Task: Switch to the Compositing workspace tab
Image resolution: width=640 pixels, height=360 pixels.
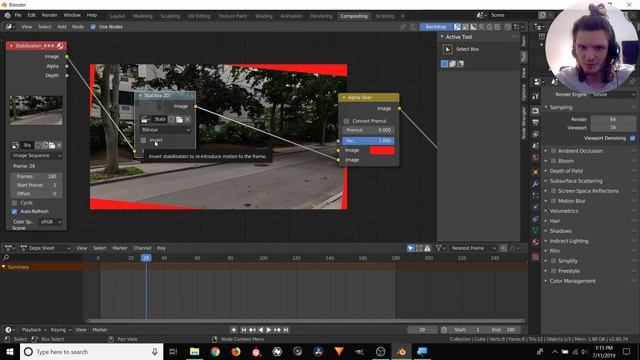Action: pos(353,16)
